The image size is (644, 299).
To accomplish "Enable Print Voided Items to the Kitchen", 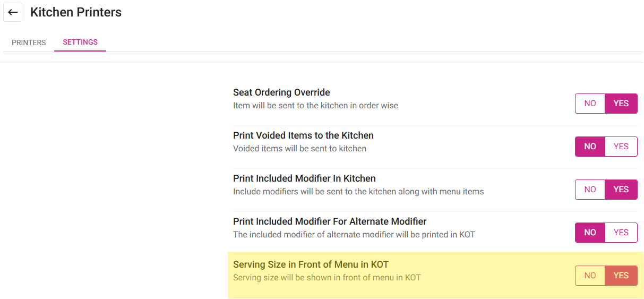I will tap(621, 147).
